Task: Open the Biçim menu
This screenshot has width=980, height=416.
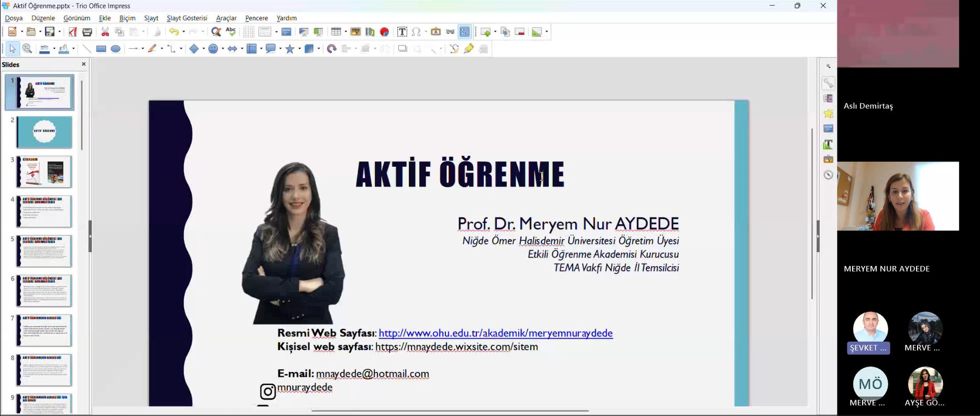Action: 127,18
